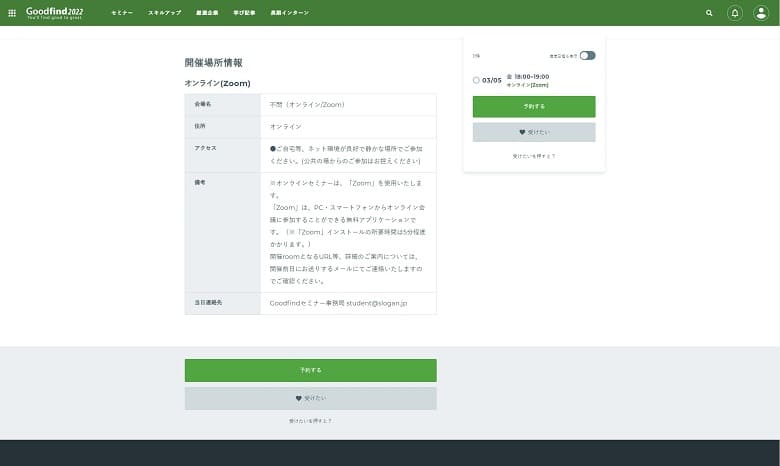Click the Goodfind 2022 logo
This screenshot has width=780, height=466.
[54, 13]
